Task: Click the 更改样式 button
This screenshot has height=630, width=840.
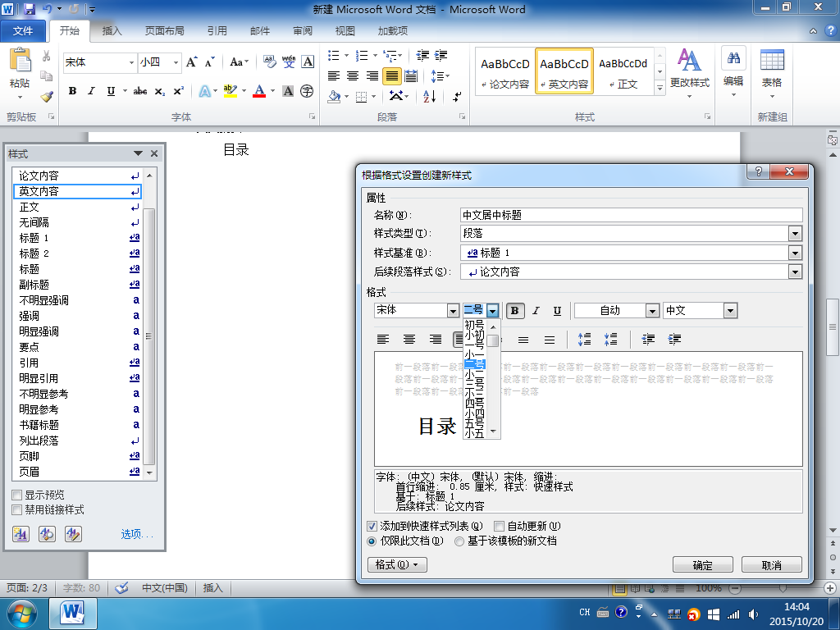Action: point(689,74)
